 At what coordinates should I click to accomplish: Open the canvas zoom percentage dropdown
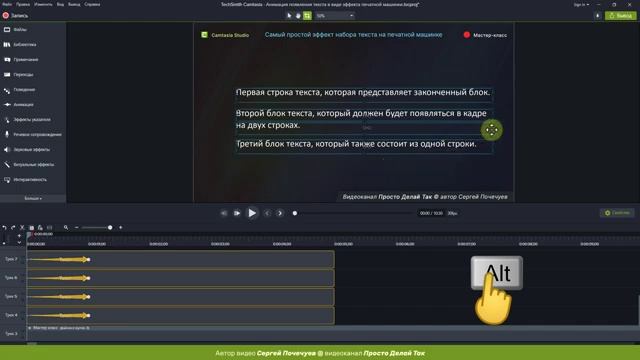pos(335,16)
